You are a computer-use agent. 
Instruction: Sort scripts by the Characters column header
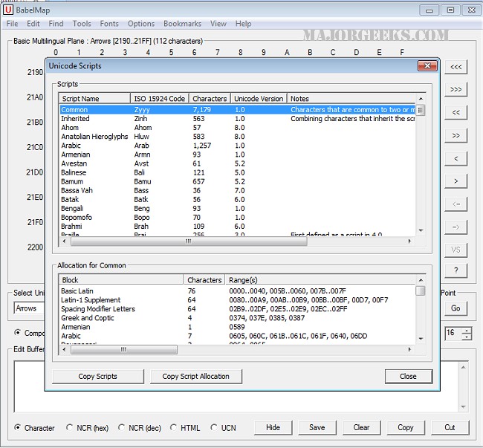(210, 99)
